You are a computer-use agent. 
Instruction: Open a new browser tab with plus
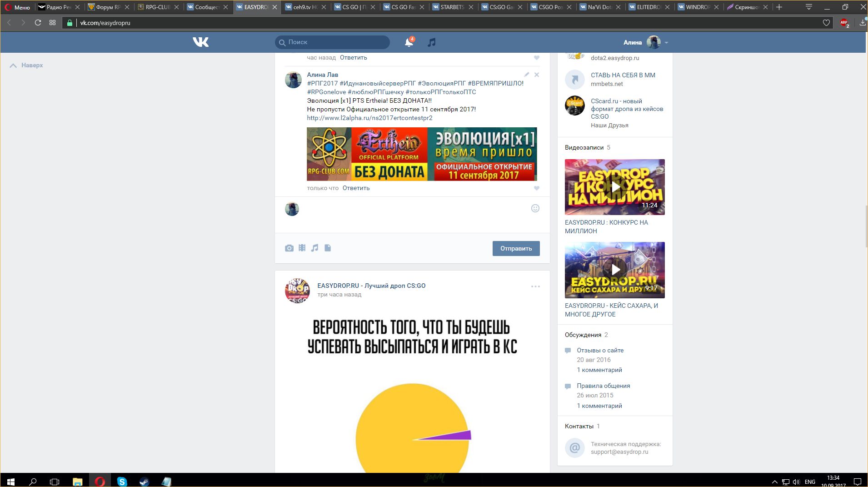[x=779, y=7]
